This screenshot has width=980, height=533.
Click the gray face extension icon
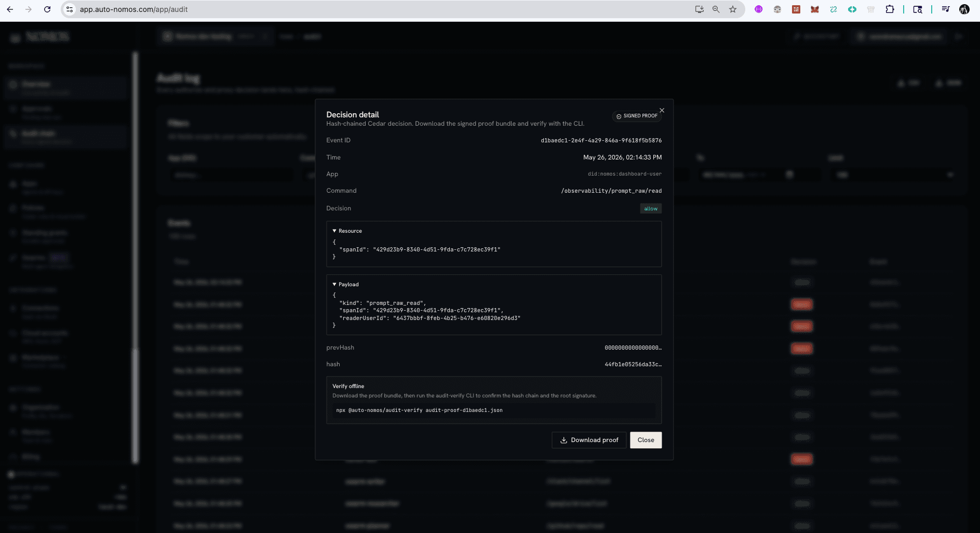tap(777, 9)
